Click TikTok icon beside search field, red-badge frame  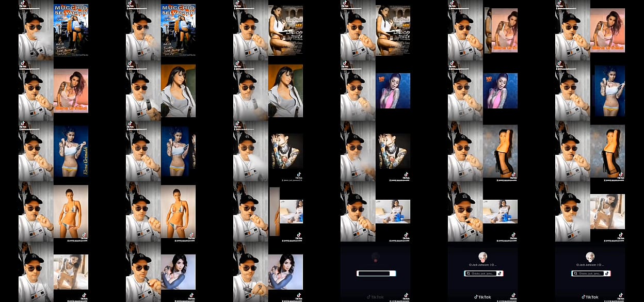point(500,274)
